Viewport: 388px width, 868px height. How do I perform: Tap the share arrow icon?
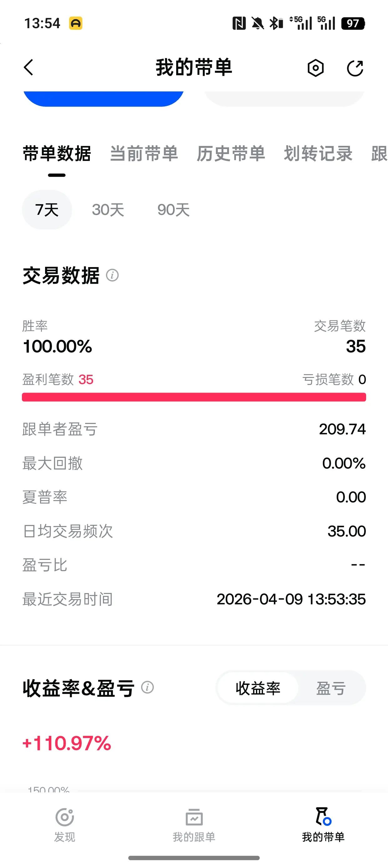pyautogui.click(x=355, y=68)
